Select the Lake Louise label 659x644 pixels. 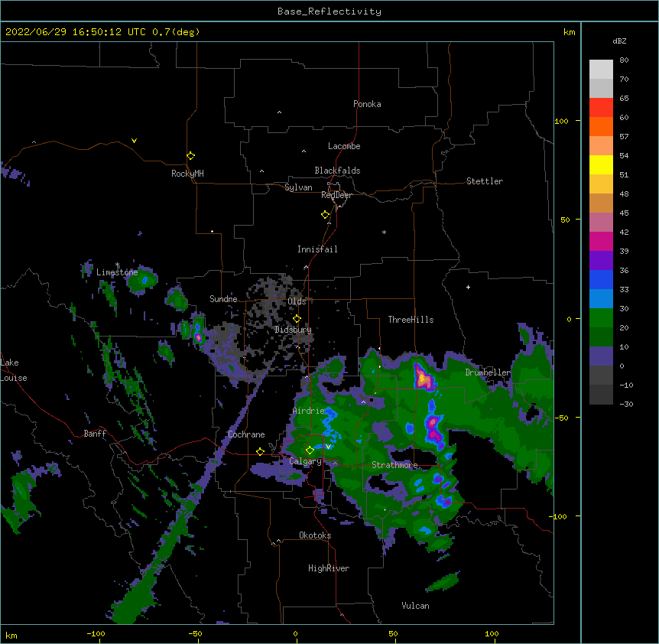tap(14, 370)
